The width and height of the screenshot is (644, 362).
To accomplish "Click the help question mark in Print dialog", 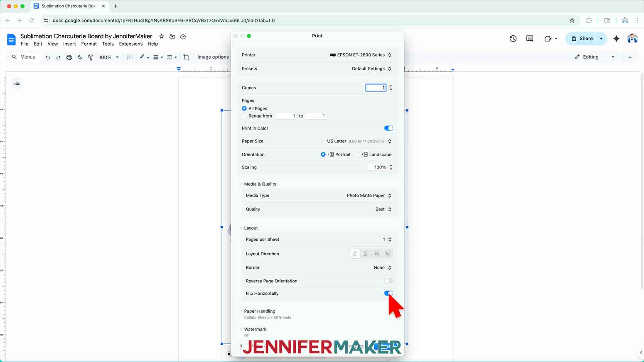I will pos(241,346).
